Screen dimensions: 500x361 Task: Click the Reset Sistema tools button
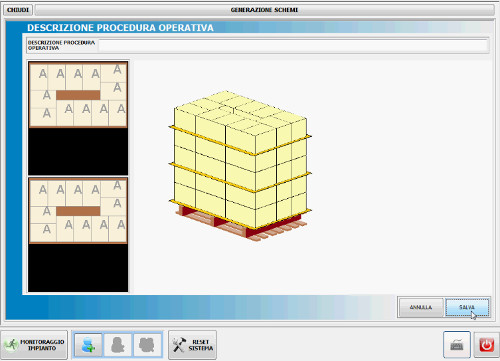(192, 345)
